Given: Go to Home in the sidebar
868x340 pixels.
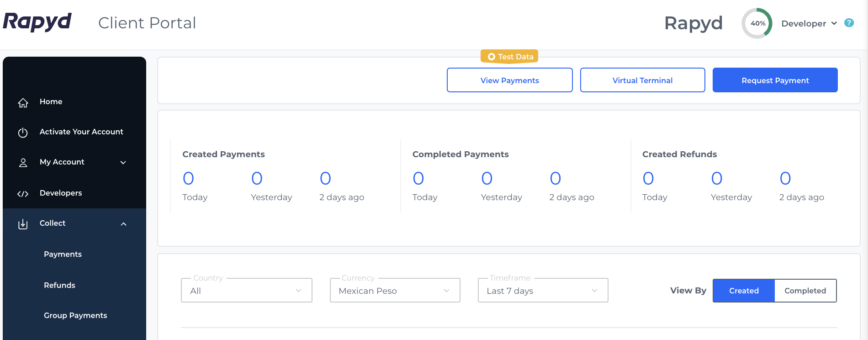Looking at the screenshot, I should coord(51,101).
